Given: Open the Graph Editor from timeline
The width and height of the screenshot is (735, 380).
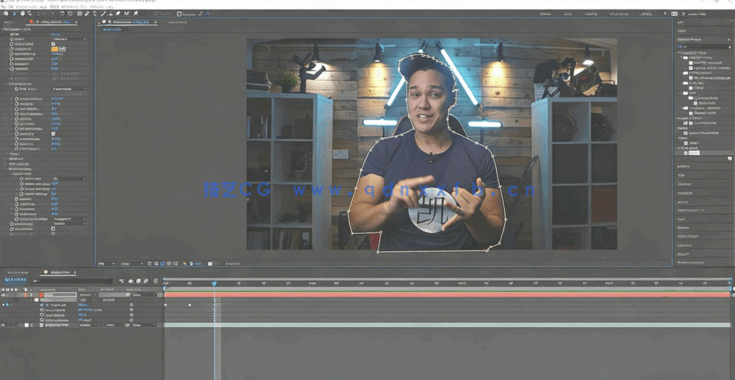Looking at the screenshot, I should point(156,281).
